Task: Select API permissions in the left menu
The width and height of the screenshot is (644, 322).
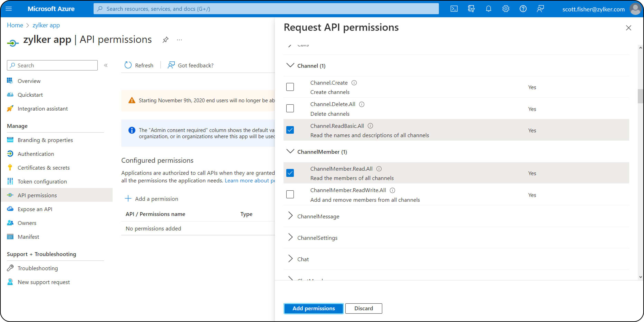Action: tap(56, 195)
